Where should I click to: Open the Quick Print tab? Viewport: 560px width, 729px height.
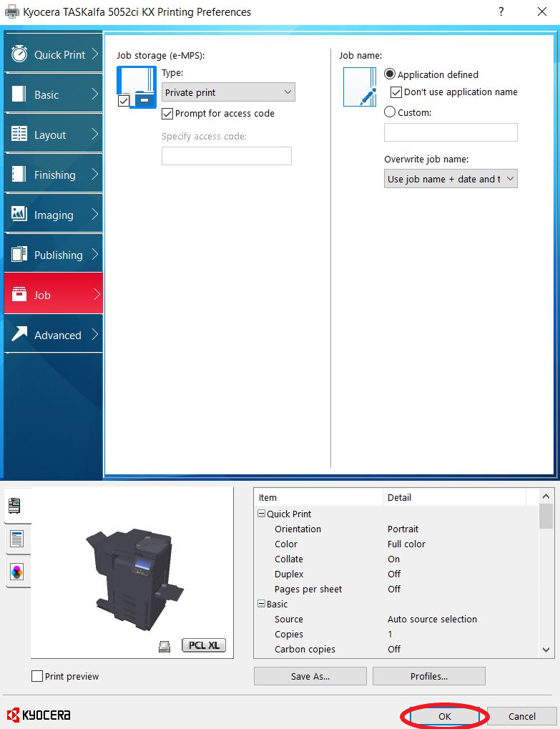(54, 54)
